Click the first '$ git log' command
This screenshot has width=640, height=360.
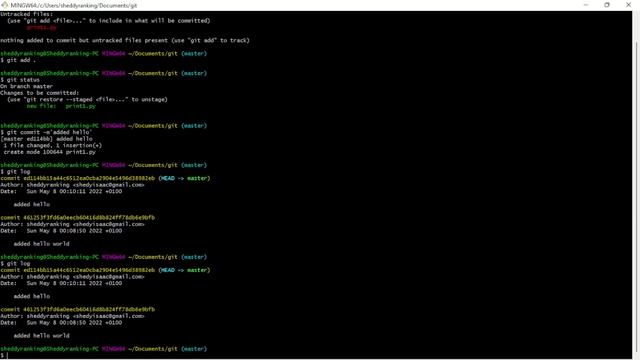pyautogui.click(x=15, y=171)
